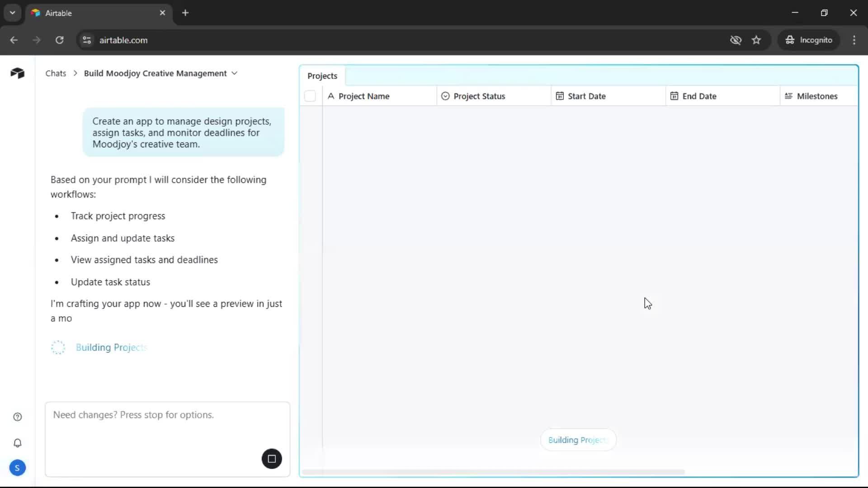
Task: Click the Project Name text field icon
Action: click(331, 96)
